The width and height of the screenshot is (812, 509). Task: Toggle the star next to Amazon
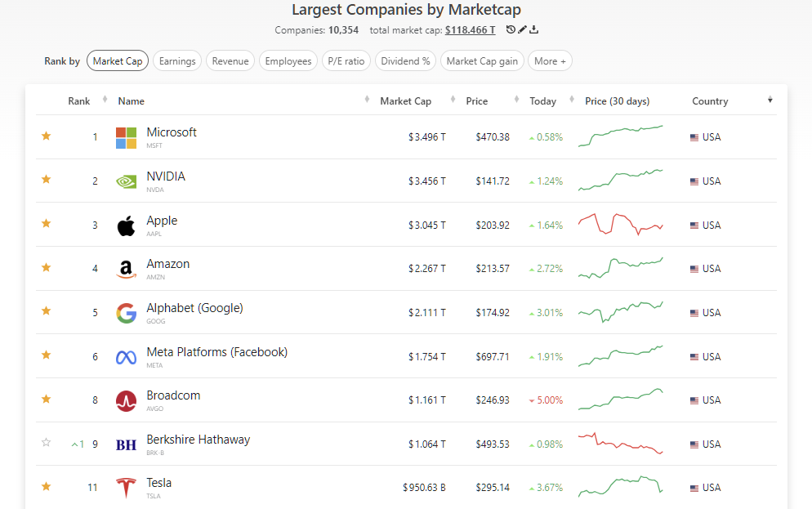[46, 267]
